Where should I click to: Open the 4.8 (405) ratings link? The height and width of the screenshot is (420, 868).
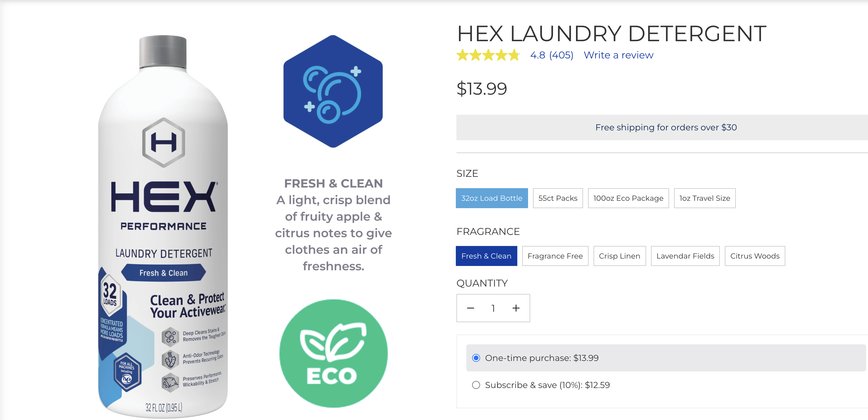[x=552, y=55]
